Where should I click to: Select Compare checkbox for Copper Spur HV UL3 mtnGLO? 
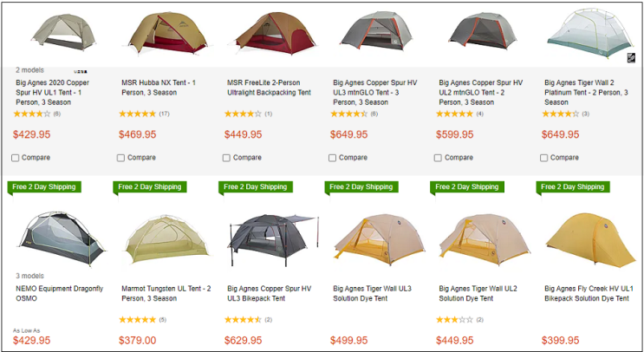334,158
